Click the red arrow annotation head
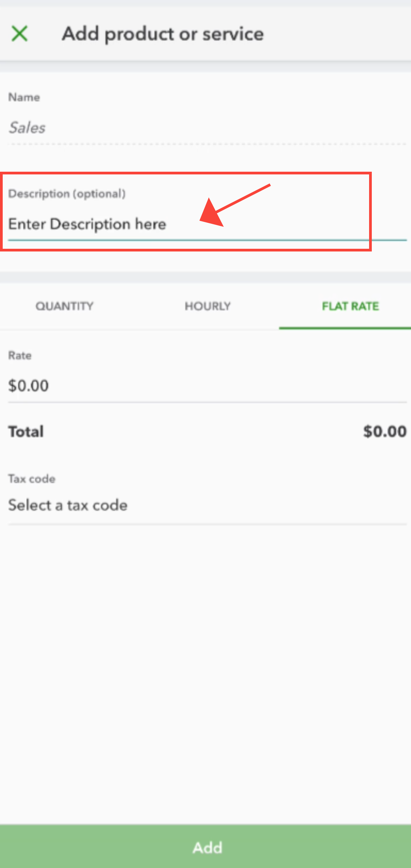 pos(212,214)
